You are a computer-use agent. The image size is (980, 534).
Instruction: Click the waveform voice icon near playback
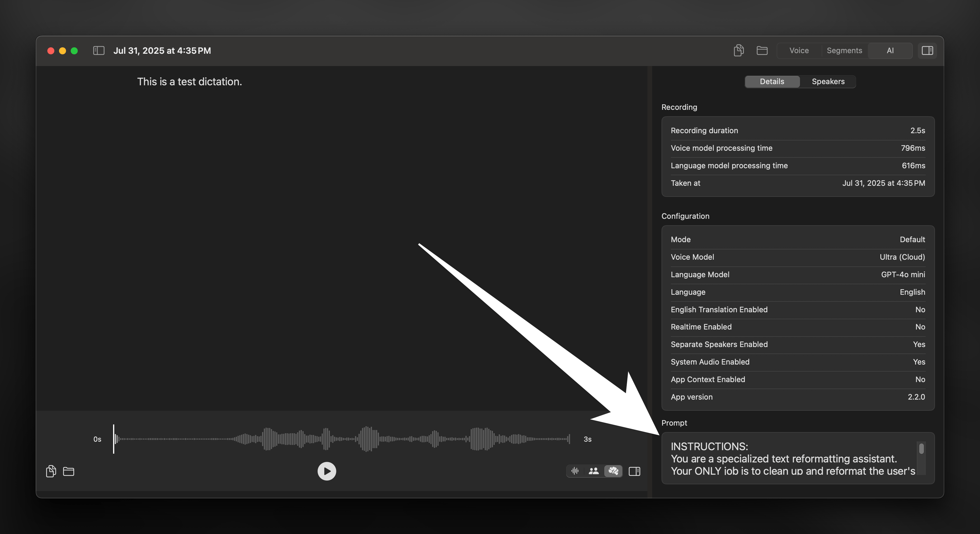(x=575, y=471)
